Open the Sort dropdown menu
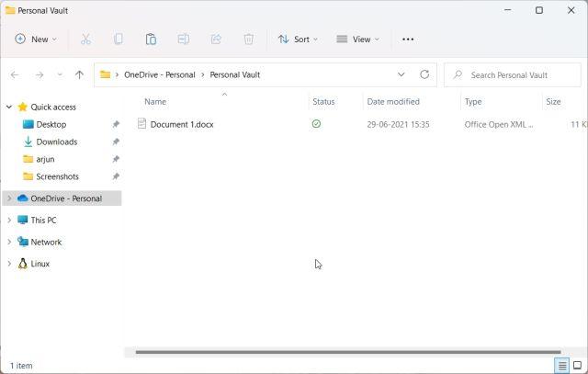This screenshot has width=588, height=374. pos(298,39)
